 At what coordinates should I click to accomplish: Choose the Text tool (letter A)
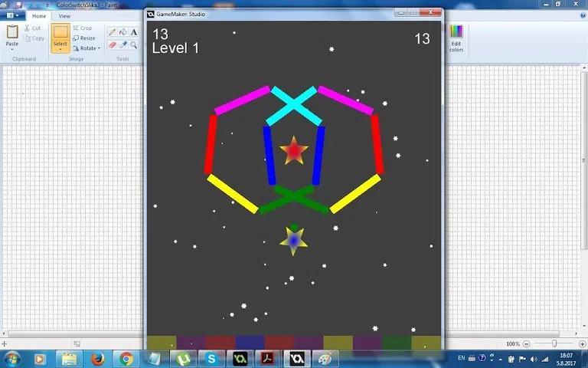tap(134, 32)
